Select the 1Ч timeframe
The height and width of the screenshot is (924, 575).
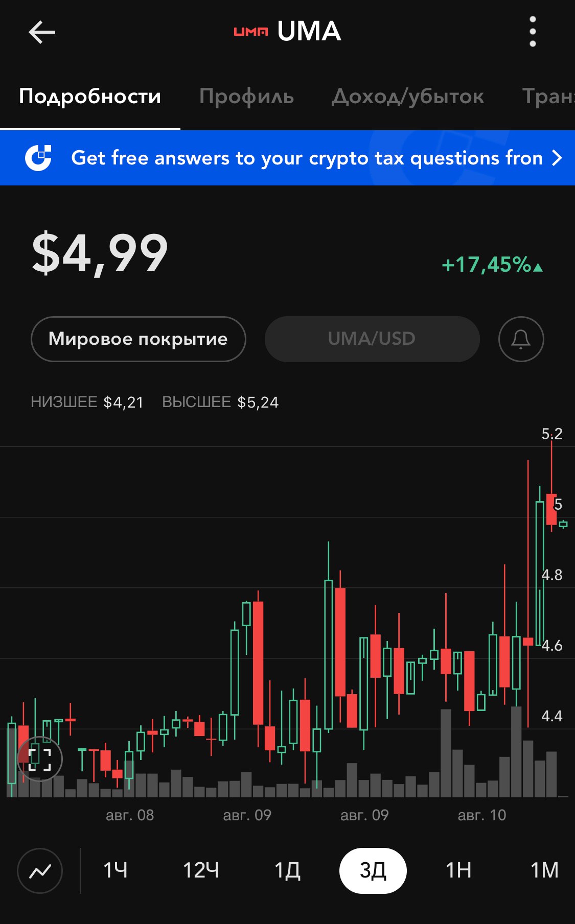116,870
